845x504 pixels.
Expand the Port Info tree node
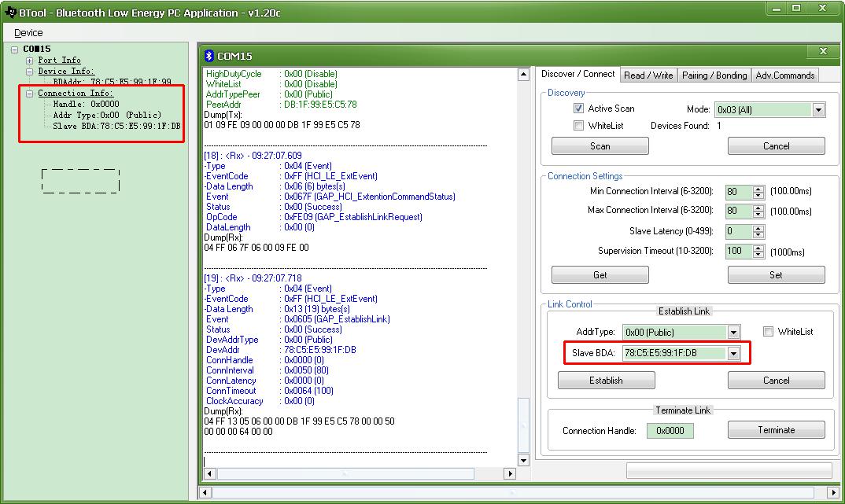coord(30,61)
